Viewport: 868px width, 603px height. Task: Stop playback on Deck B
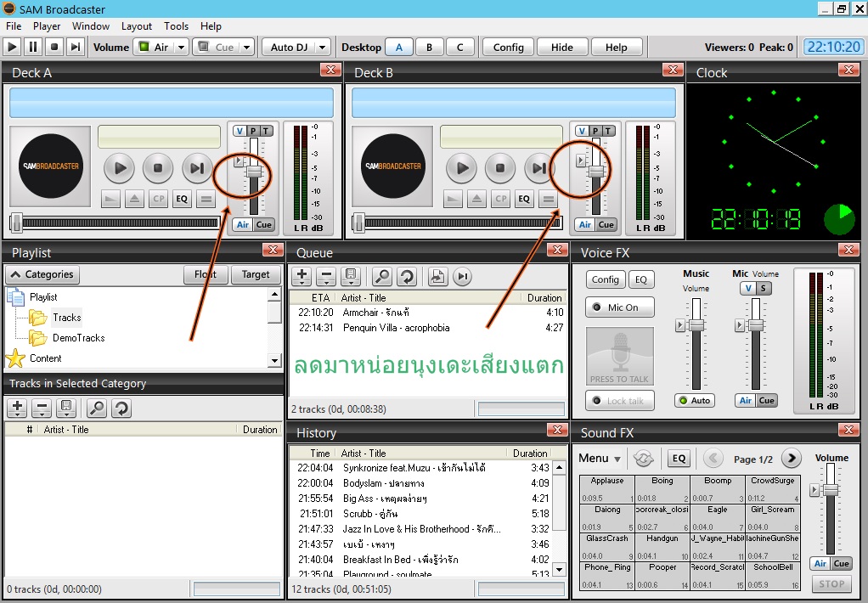(500, 167)
